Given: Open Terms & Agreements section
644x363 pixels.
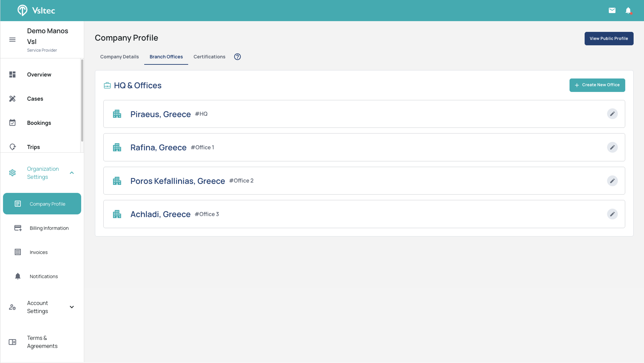Looking at the screenshot, I should pyautogui.click(x=42, y=342).
